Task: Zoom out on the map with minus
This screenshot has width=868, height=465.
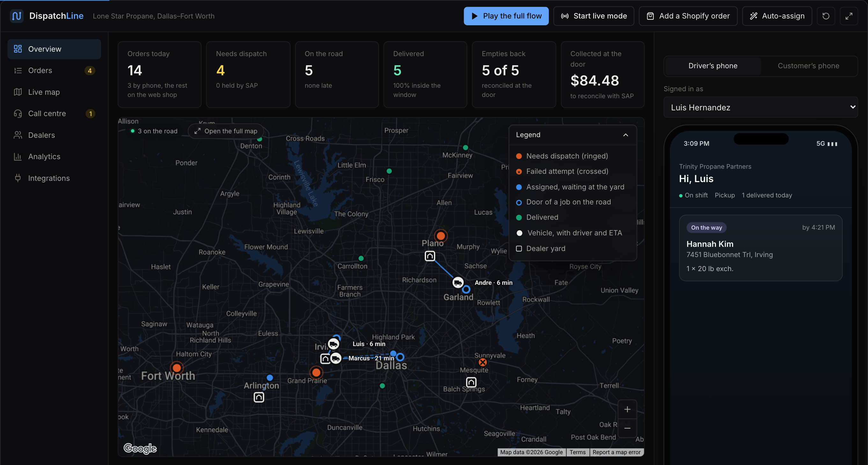Action: click(627, 428)
